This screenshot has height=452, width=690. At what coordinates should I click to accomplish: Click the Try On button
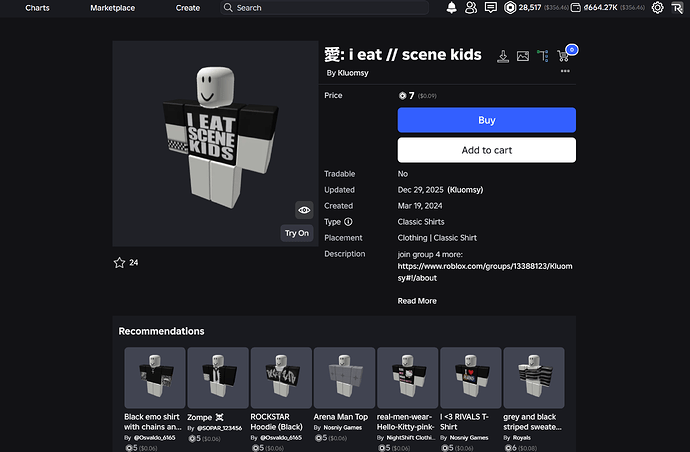coord(297,233)
